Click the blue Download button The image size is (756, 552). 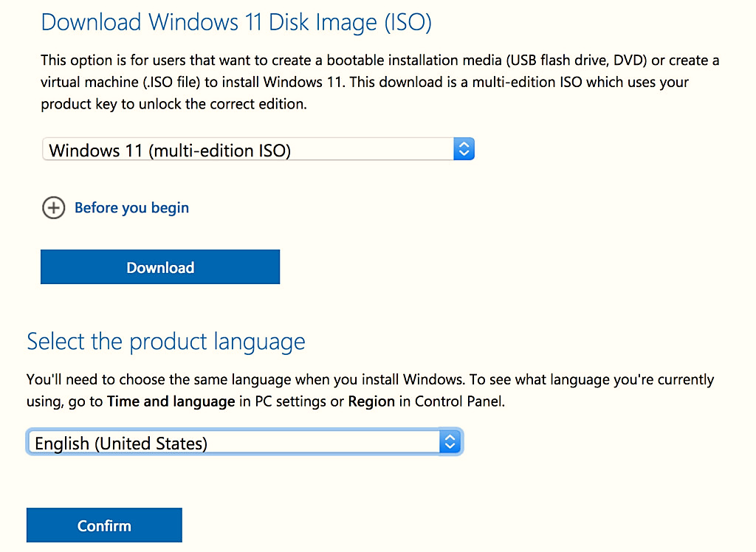coord(160,266)
